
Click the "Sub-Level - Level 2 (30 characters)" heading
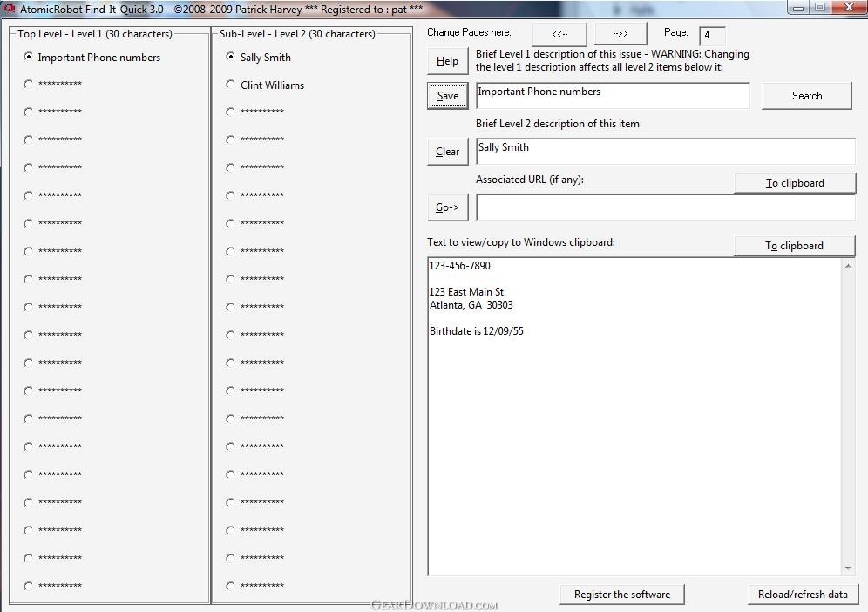[x=297, y=34]
